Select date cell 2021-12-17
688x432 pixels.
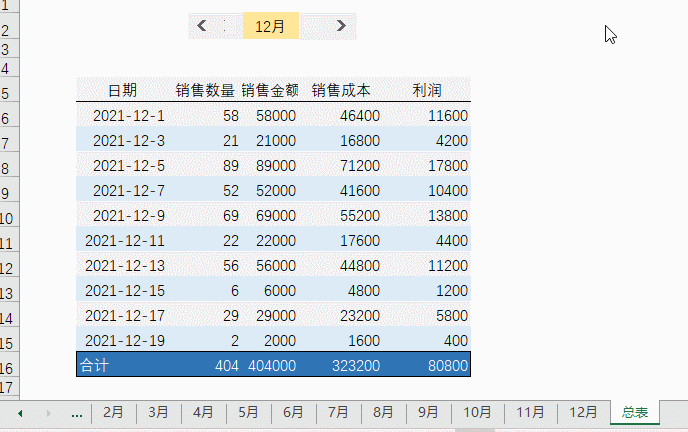point(125,316)
